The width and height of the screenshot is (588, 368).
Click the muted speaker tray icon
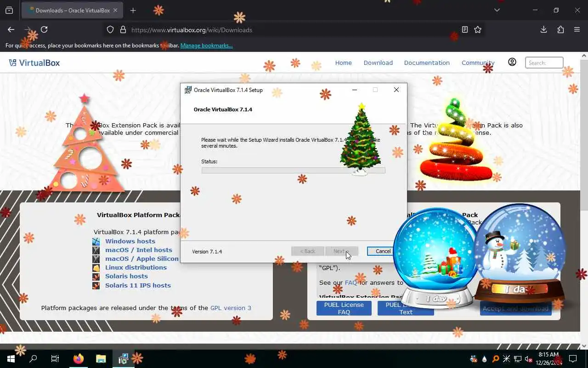528,359
